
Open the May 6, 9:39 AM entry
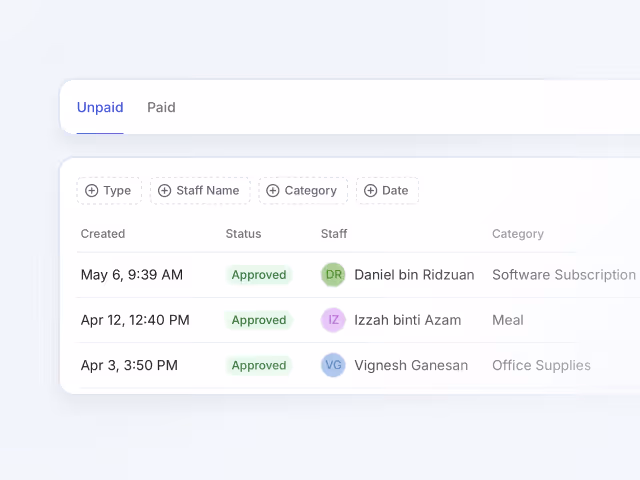[x=131, y=275]
